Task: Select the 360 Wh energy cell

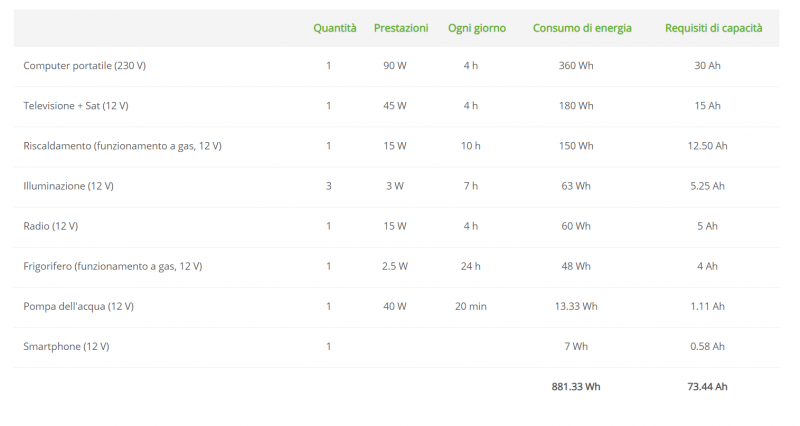Action: (x=576, y=66)
